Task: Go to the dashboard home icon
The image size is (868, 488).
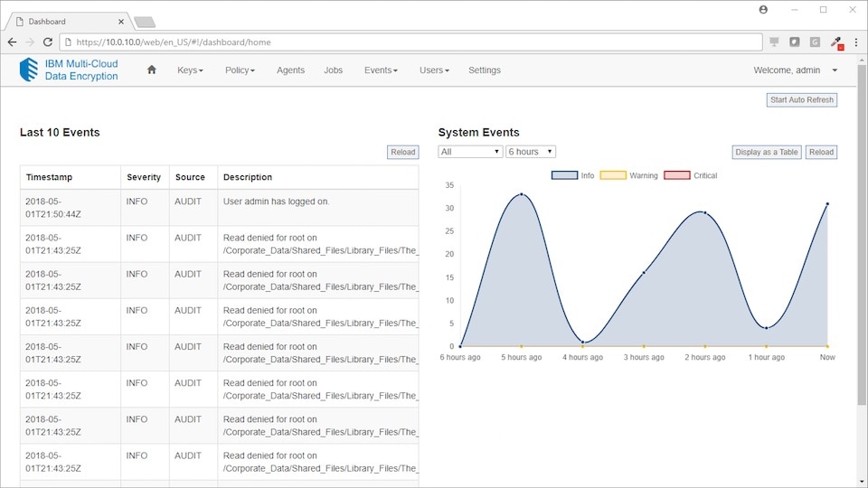Action: coord(151,70)
